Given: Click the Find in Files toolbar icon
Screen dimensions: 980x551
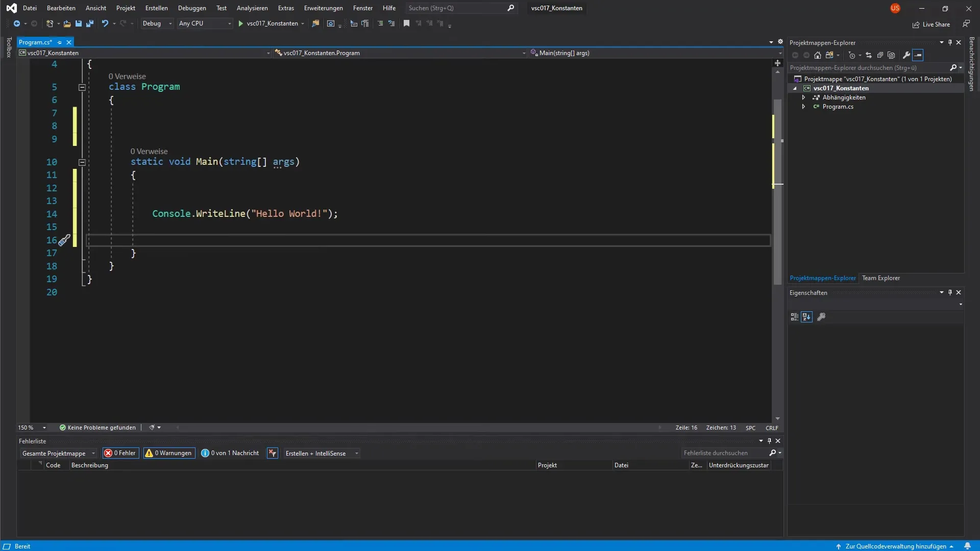Looking at the screenshot, I should click(315, 23).
